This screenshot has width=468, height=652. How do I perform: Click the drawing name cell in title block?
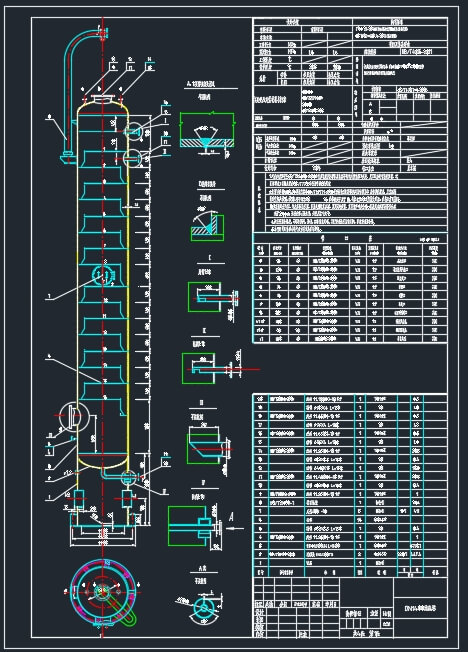[x=420, y=608]
